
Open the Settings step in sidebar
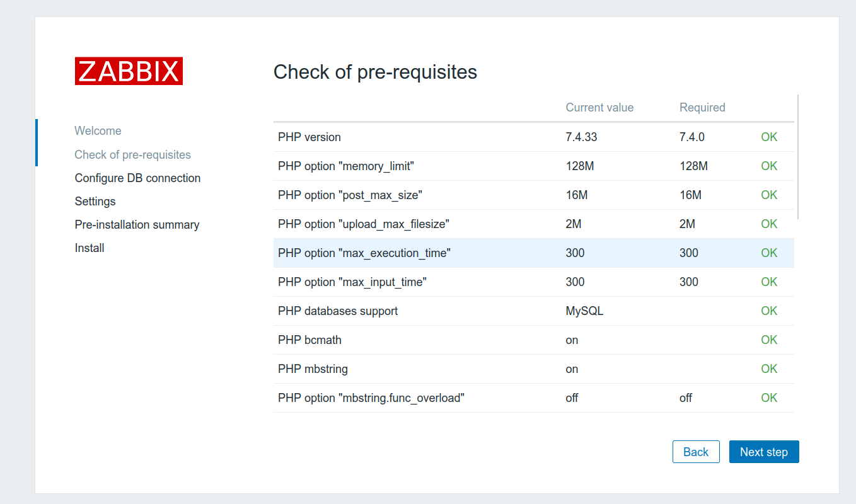click(x=95, y=201)
